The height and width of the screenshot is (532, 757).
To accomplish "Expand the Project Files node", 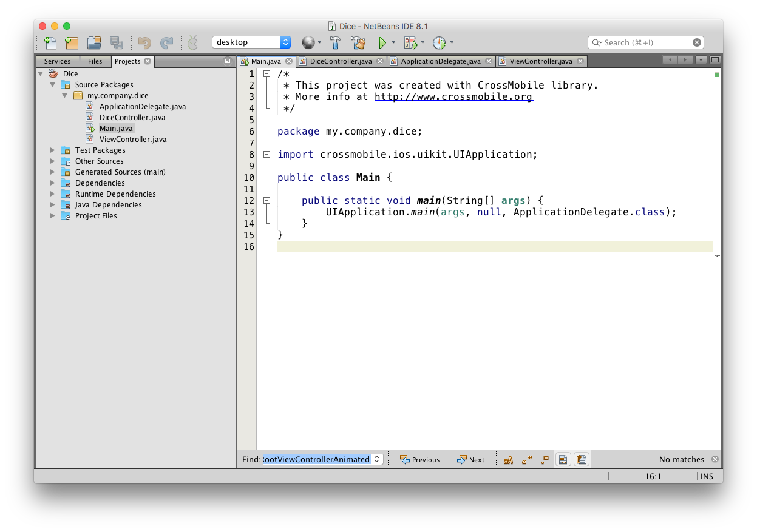I will click(53, 215).
